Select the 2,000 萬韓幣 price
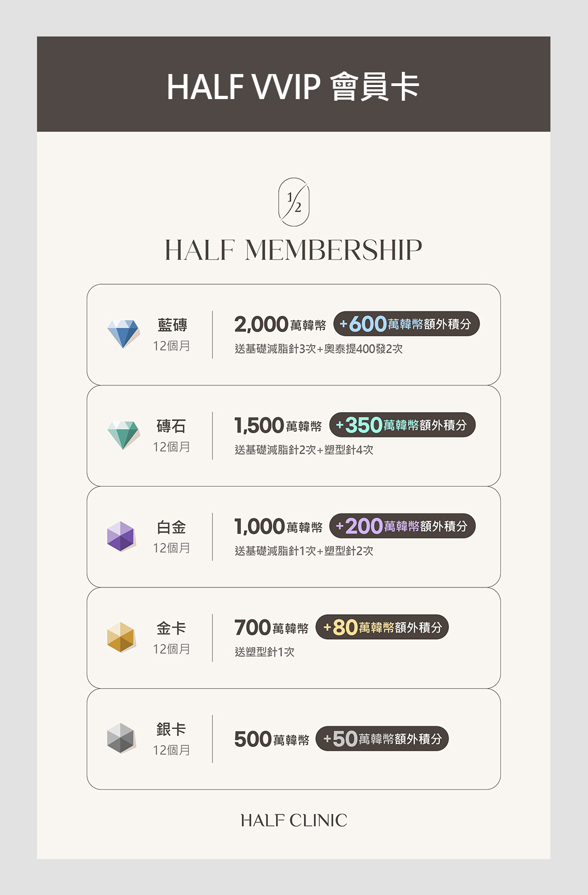 (x=280, y=324)
